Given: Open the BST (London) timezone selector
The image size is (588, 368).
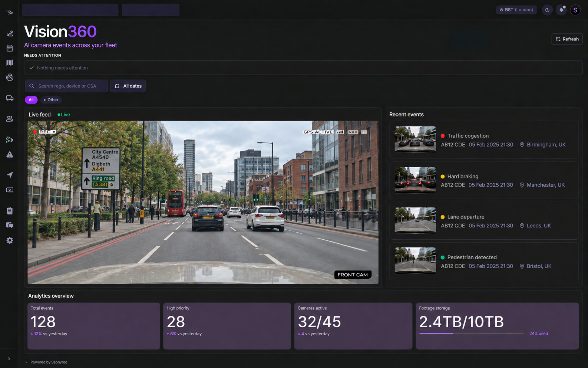Looking at the screenshot, I should pos(516,10).
